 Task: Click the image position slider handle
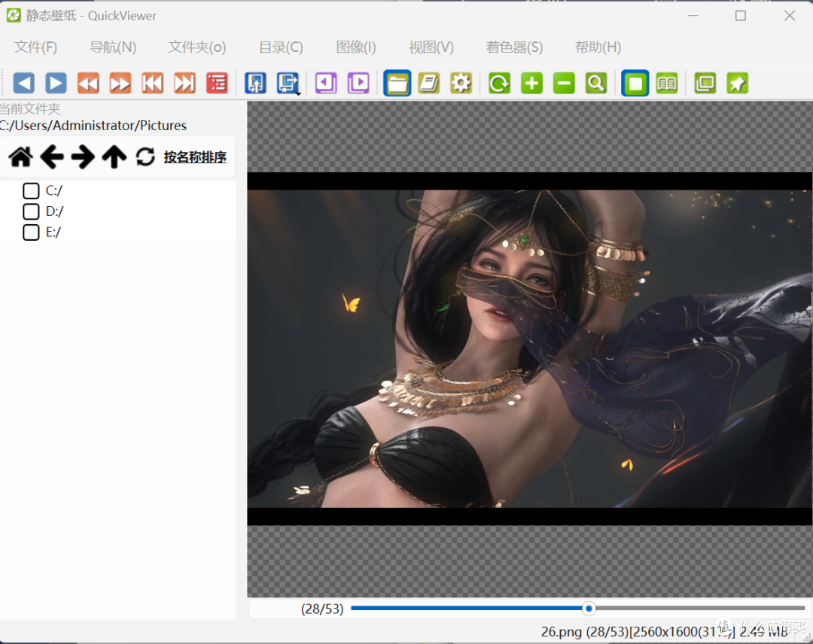click(589, 608)
